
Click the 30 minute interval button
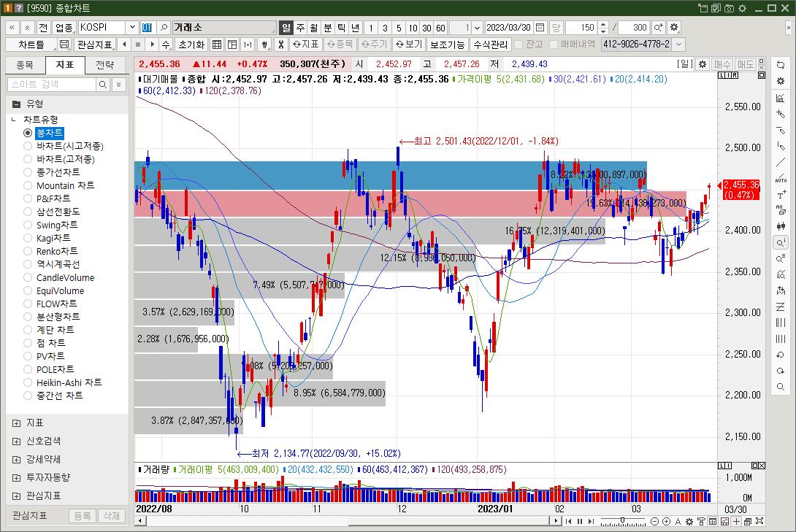pos(427,28)
